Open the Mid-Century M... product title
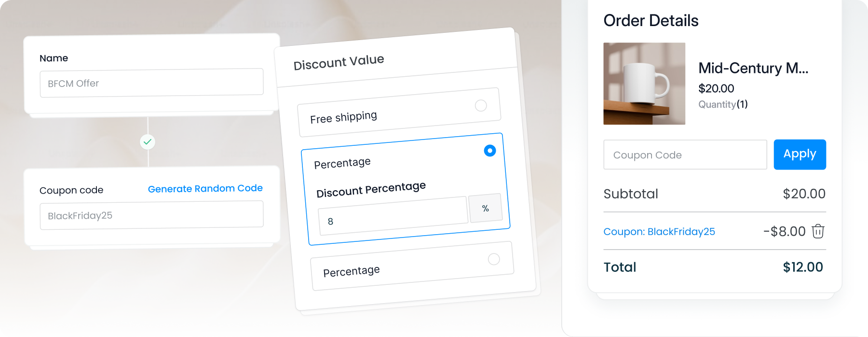Image resolution: width=868 pixels, height=337 pixels. pos(753,68)
